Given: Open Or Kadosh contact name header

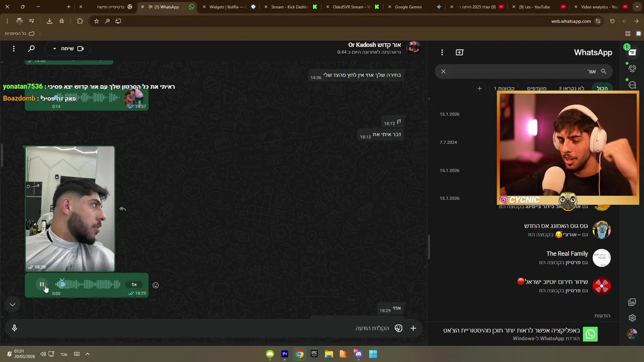Looking at the screenshot, I should click(374, 45).
